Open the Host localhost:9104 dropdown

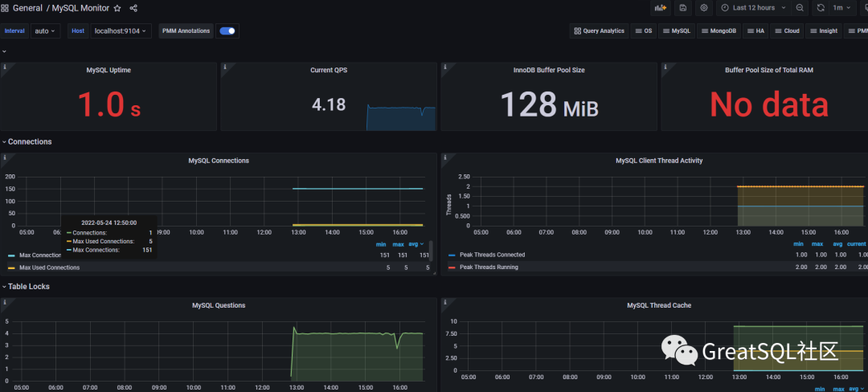pyautogui.click(x=121, y=31)
